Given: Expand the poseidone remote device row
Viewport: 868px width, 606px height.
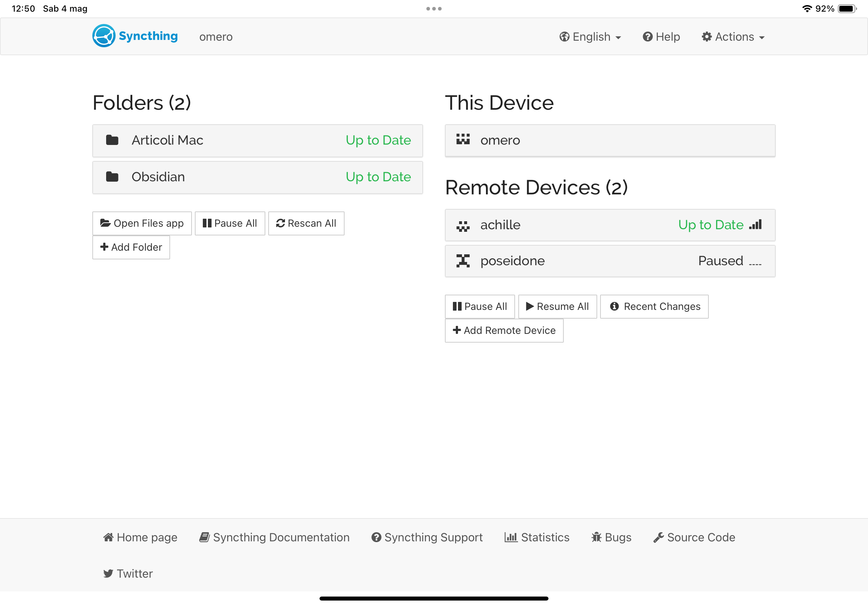Looking at the screenshot, I should 610,261.
